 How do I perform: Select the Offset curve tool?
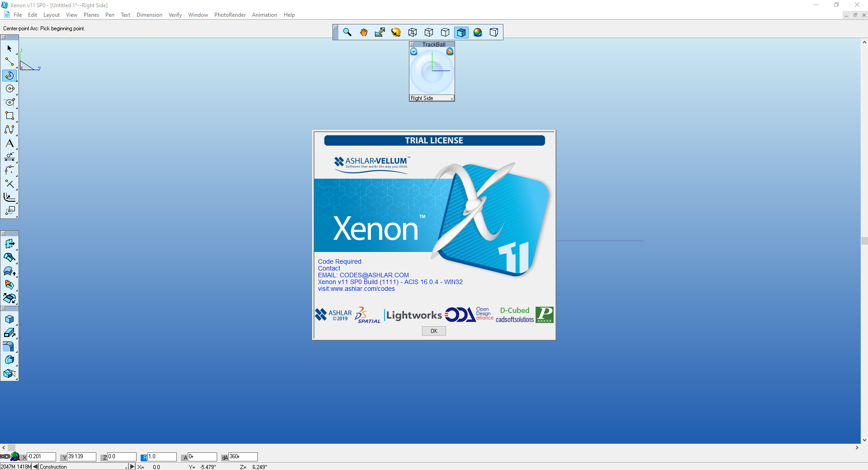[x=9, y=198]
